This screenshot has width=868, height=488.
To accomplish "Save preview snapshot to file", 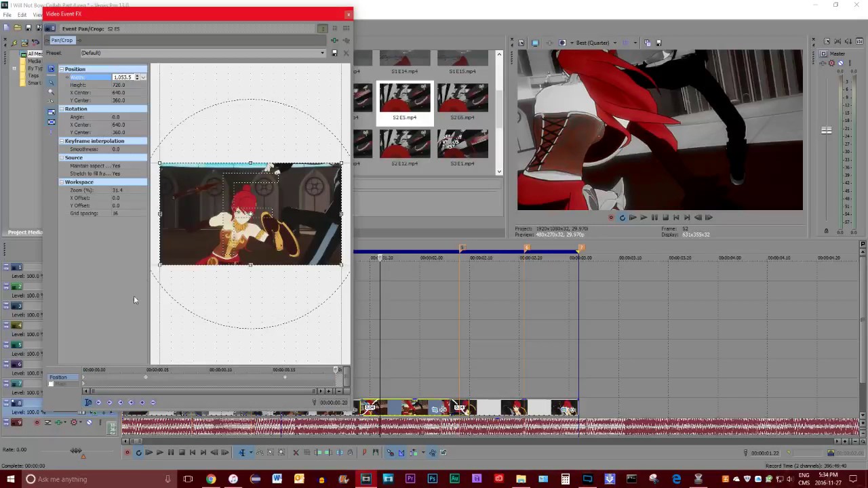I will [658, 43].
